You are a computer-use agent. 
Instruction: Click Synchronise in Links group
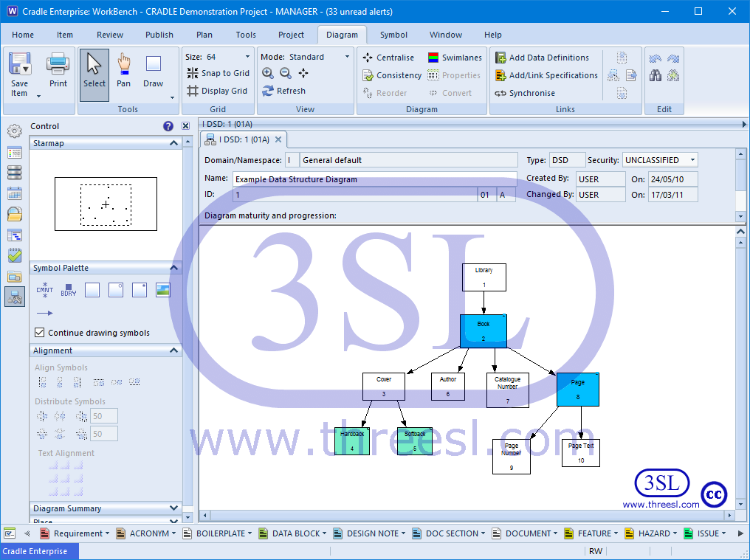pos(525,93)
